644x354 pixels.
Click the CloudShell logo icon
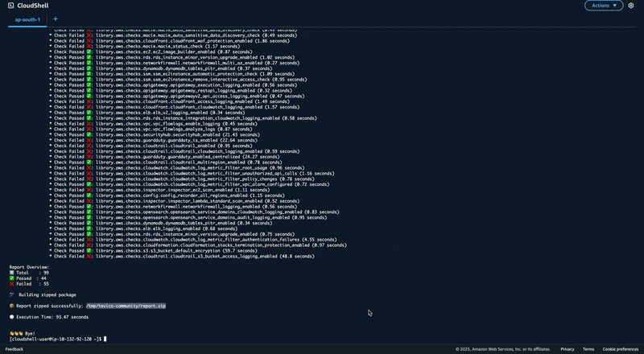(x=9, y=6)
